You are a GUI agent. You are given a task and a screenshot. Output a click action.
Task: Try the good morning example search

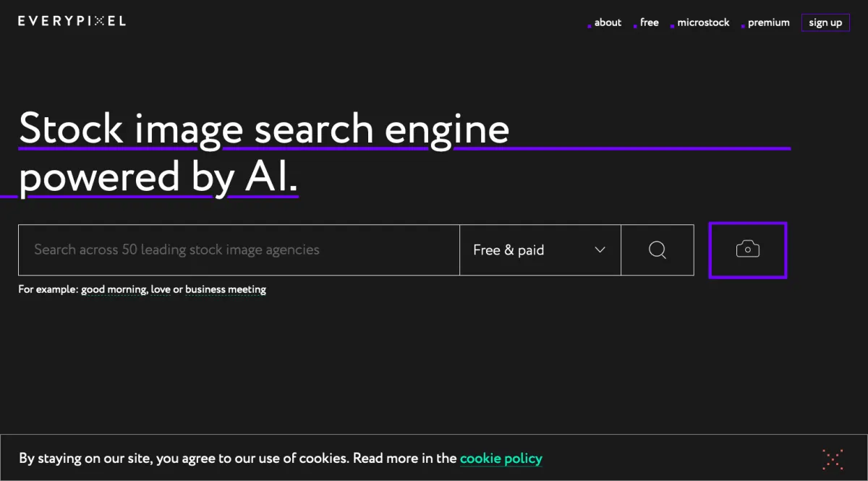click(114, 289)
